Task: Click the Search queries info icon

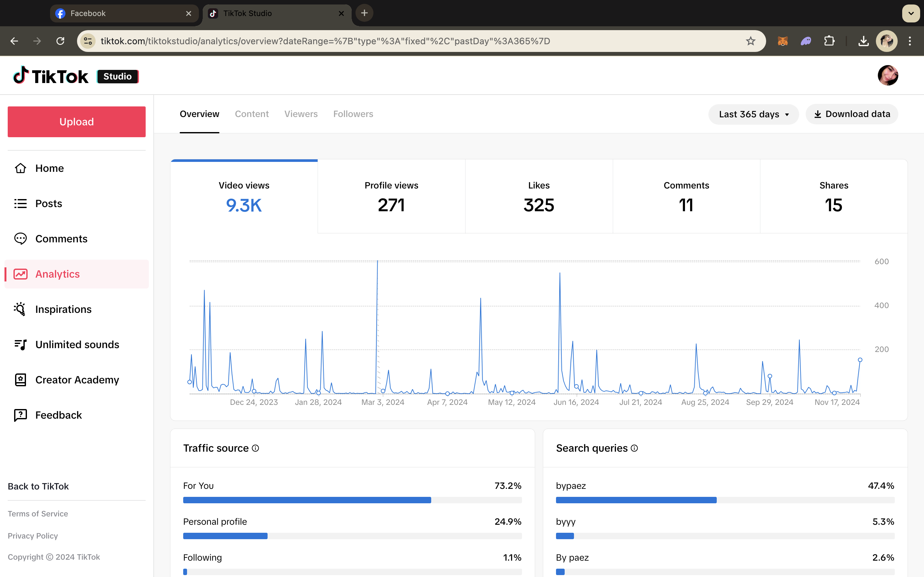Action: pos(634,448)
